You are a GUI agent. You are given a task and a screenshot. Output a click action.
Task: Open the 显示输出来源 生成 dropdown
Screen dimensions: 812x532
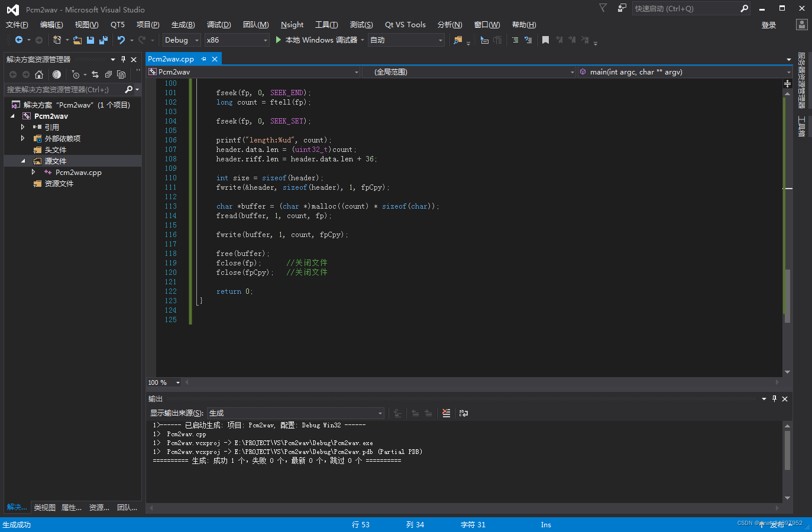pos(295,413)
